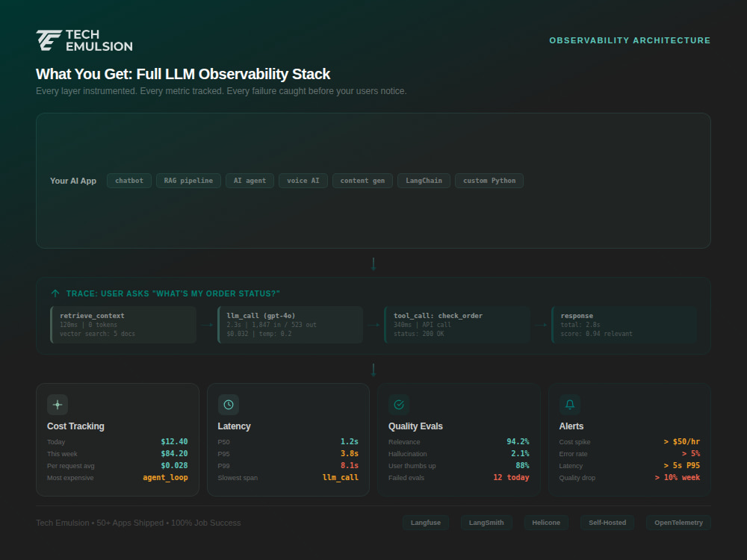Click the Self-Hosted footer badge
Image resolution: width=747 pixels, height=560 pixels.
click(607, 523)
